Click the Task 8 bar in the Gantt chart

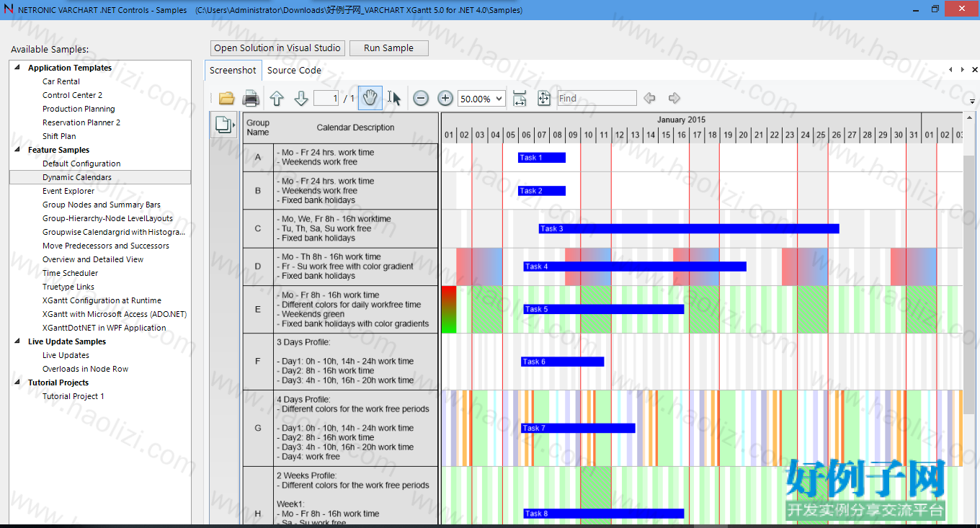pyautogui.click(x=604, y=514)
